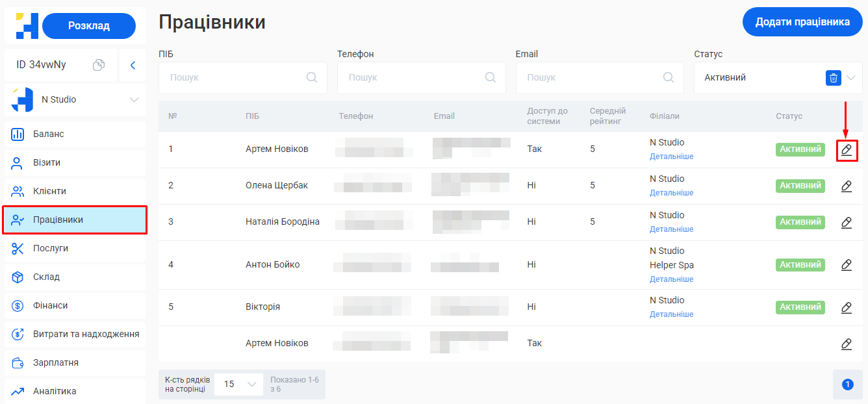868x404 pixels.
Task: Click the copy ID icon next to 34vwNy
Action: [x=99, y=65]
